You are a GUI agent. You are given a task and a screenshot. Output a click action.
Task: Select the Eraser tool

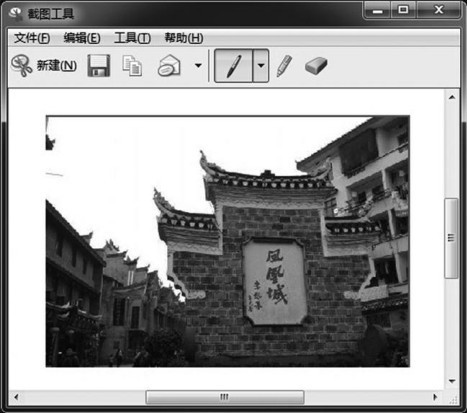(316, 65)
